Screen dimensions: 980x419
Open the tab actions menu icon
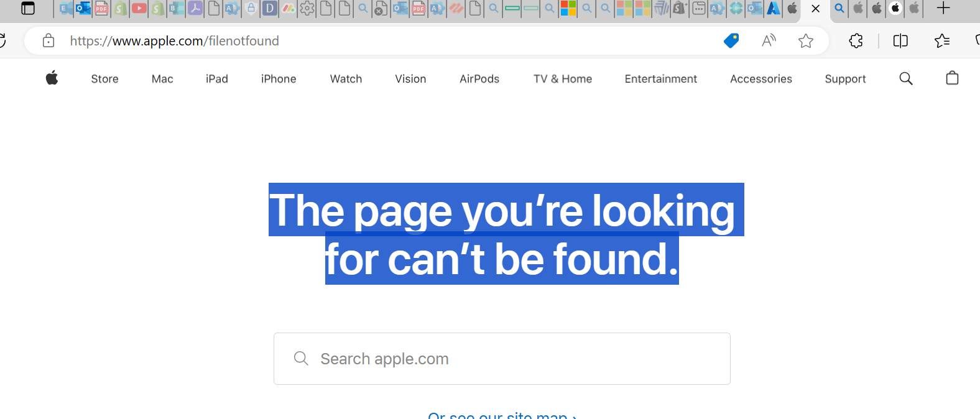pyautogui.click(x=28, y=9)
